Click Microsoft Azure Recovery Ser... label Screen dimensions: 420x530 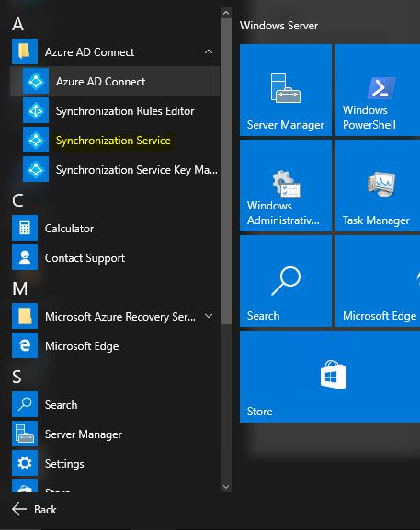point(120,317)
